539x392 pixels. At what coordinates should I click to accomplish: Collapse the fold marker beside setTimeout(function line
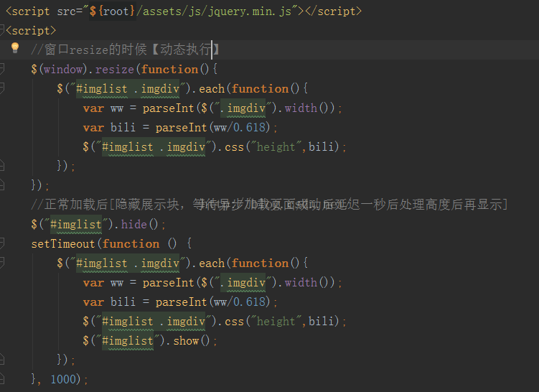click(1, 243)
